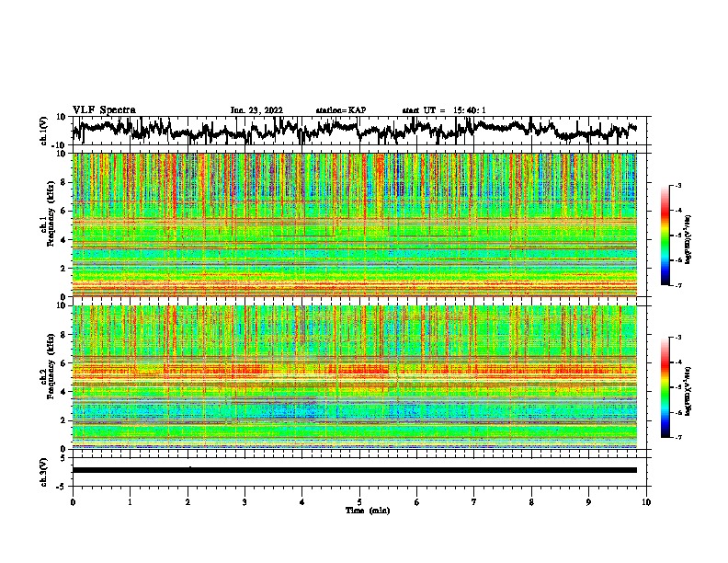Click time axis tick label '6'
Screen dimensions: 728x563
pyautogui.click(x=417, y=502)
